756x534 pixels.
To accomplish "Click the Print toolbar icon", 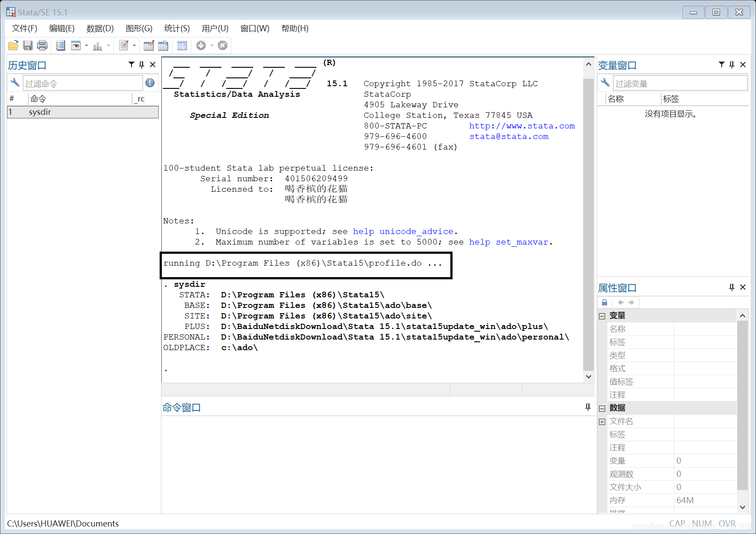I will (42, 45).
